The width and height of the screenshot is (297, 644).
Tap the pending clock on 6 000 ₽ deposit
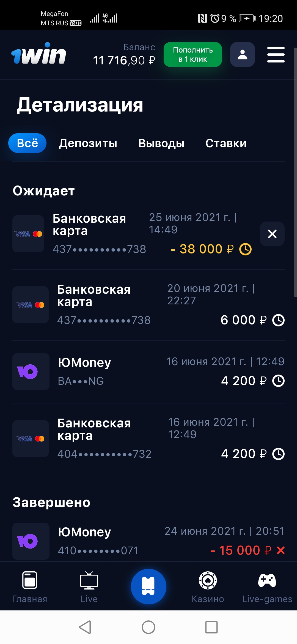pyautogui.click(x=278, y=320)
